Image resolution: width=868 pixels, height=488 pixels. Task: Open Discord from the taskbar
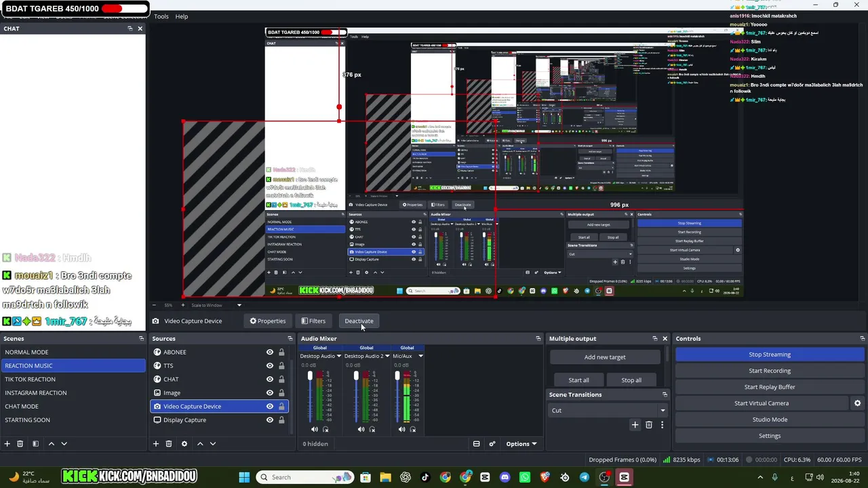tap(505, 477)
